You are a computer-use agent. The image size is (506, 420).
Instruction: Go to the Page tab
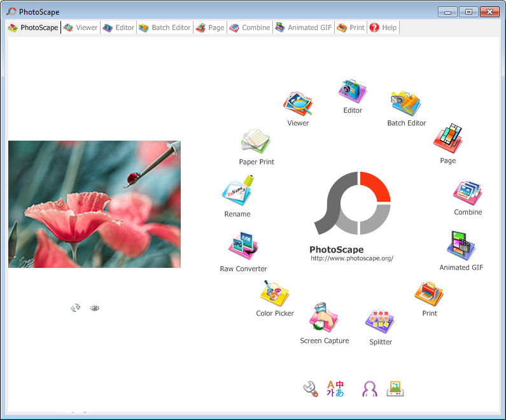tap(210, 28)
